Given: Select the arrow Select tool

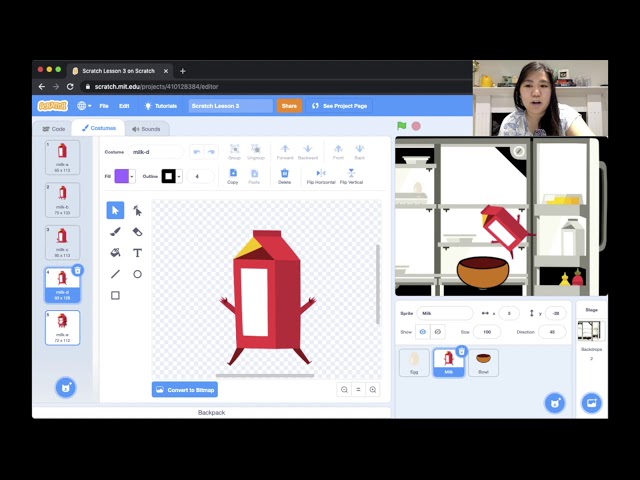Looking at the screenshot, I should click(x=115, y=210).
